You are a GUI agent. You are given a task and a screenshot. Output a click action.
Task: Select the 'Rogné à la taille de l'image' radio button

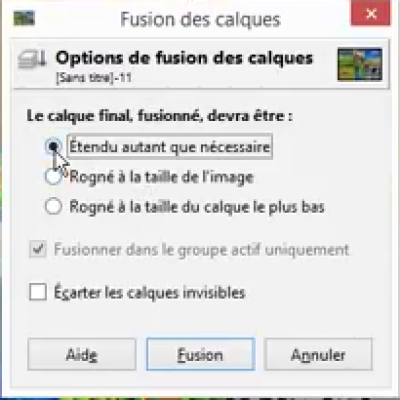pyautogui.click(x=53, y=176)
